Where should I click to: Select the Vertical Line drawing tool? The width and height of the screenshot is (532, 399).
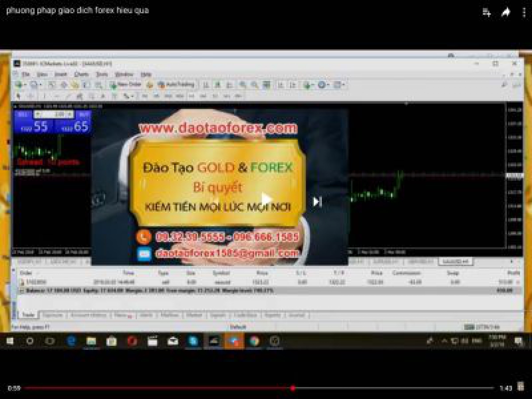[44, 96]
